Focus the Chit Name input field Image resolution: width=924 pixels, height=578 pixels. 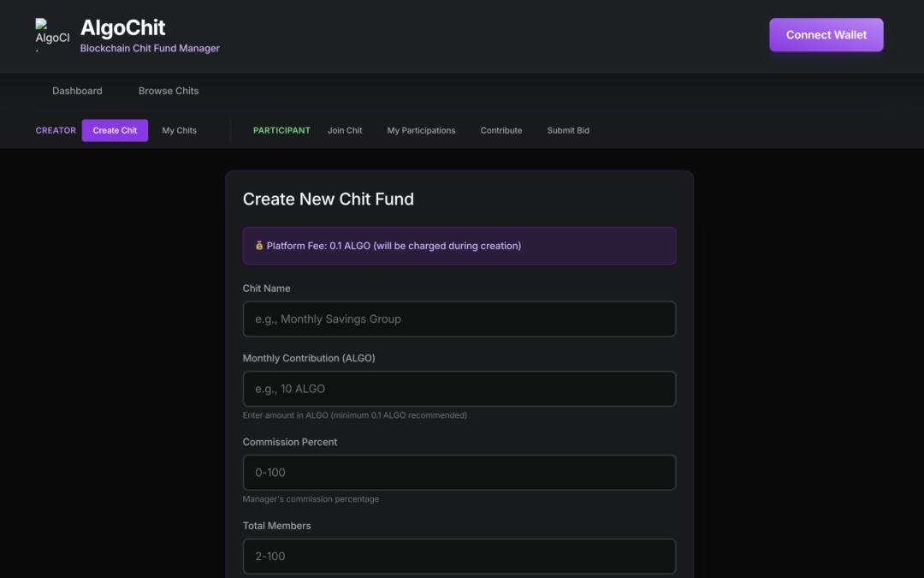(459, 319)
